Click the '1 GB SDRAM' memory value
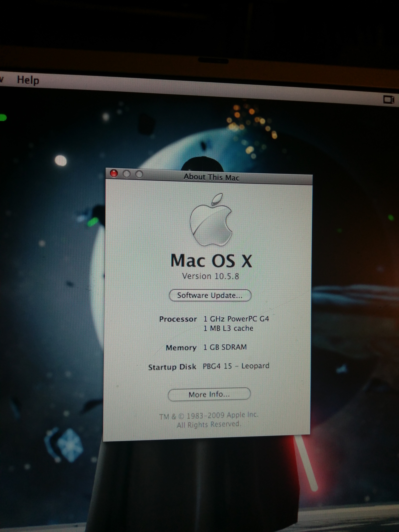 tap(225, 347)
